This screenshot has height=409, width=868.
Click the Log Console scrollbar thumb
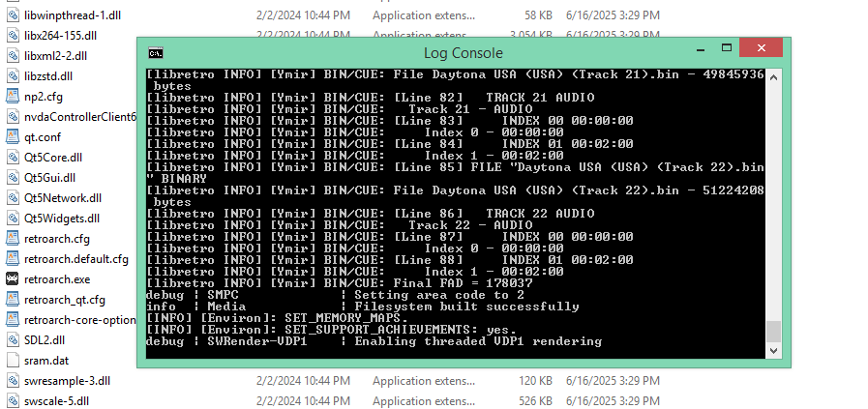(773, 332)
